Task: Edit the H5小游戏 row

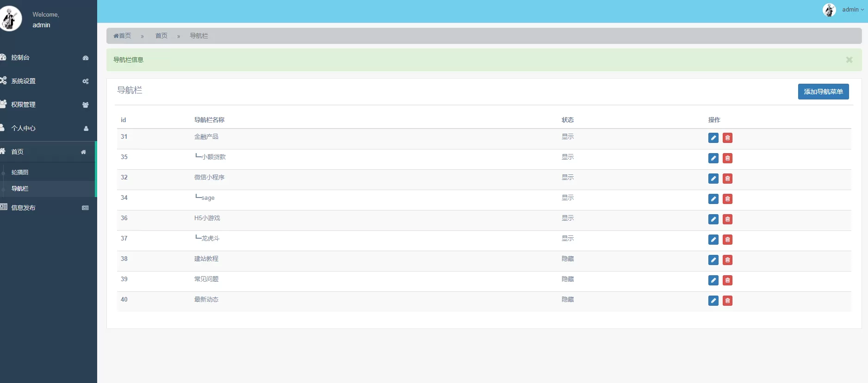Action: (713, 219)
